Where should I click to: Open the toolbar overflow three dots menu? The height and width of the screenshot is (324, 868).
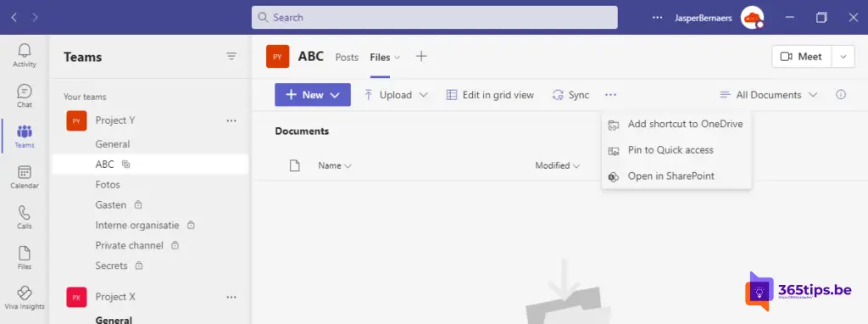[610, 95]
